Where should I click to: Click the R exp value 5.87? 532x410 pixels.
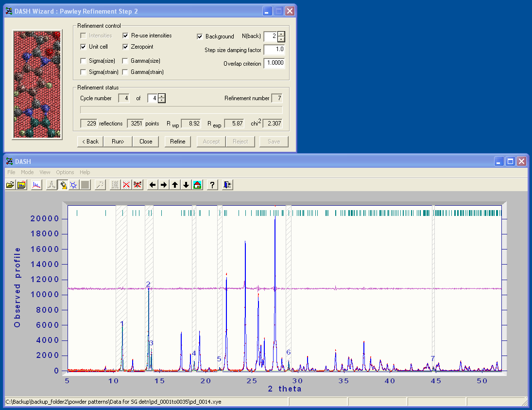pyautogui.click(x=234, y=124)
